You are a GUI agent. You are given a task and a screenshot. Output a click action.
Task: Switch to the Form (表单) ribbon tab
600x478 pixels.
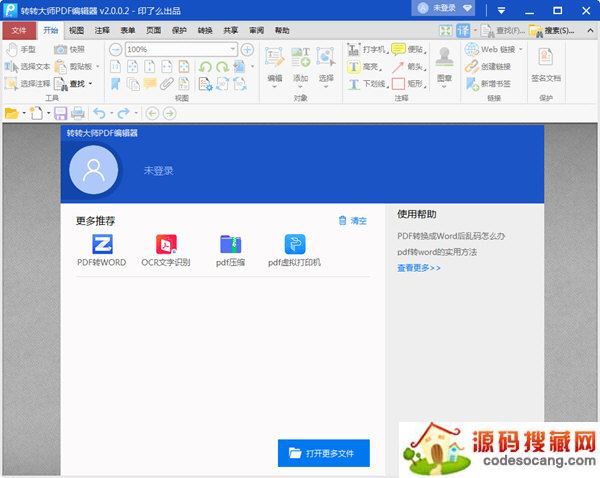point(128,30)
